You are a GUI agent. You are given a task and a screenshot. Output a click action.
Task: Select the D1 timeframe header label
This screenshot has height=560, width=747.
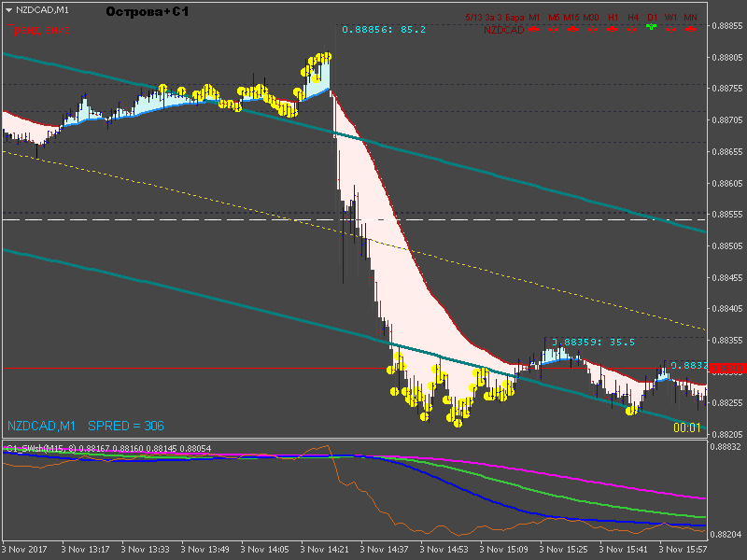point(652,18)
